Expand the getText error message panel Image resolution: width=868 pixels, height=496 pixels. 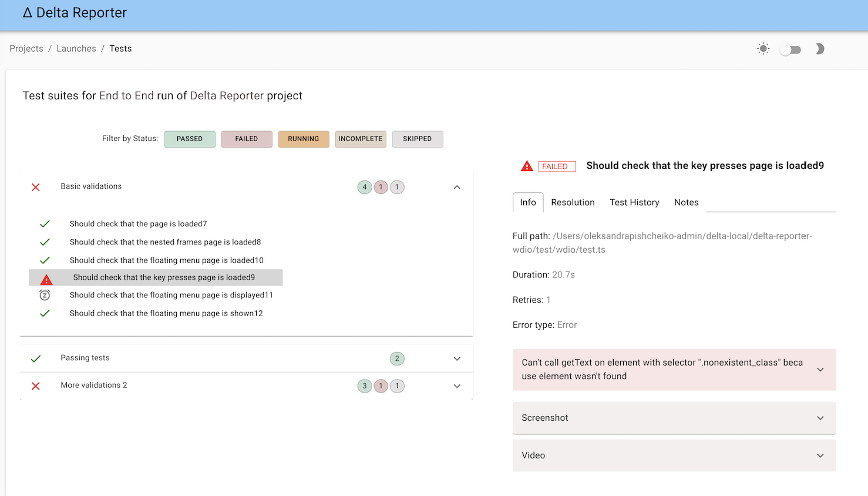pyautogui.click(x=674, y=370)
